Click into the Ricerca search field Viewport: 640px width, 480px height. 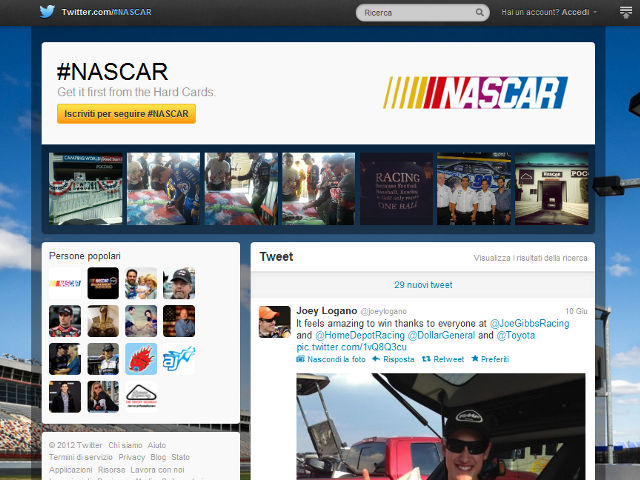tap(415, 13)
